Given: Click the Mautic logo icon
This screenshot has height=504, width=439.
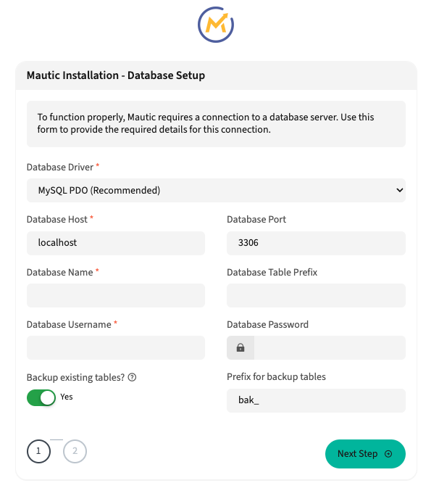Looking at the screenshot, I should pos(216,25).
